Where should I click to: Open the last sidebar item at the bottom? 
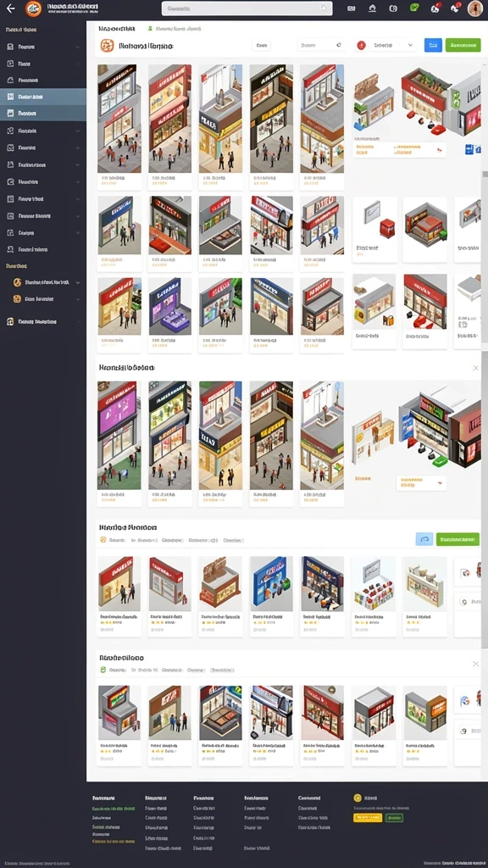coord(43,321)
